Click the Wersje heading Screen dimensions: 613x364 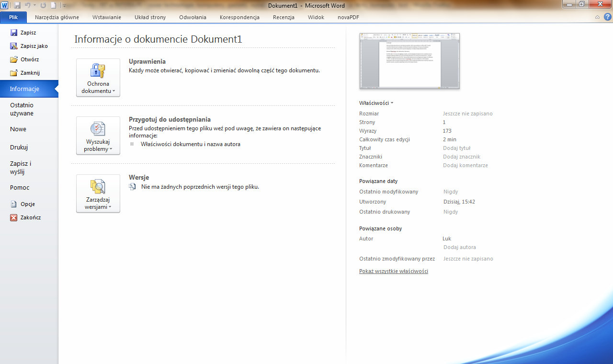click(x=139, y=177)
